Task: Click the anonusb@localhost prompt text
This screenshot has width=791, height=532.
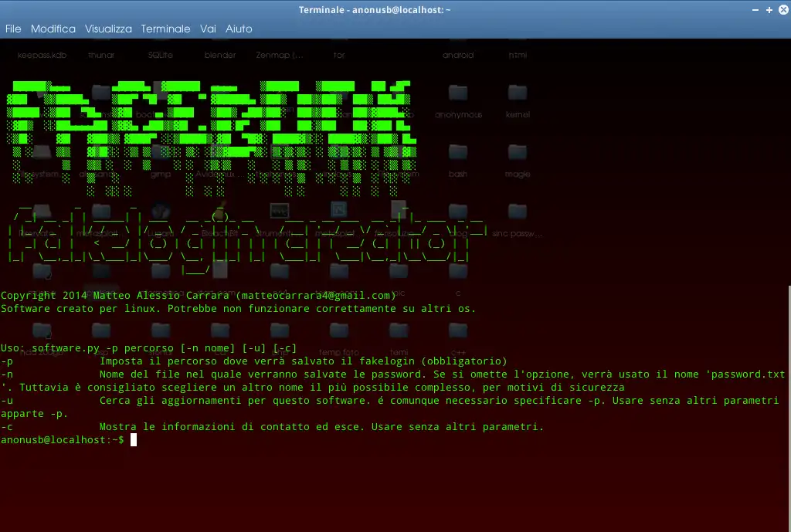Action: [x=62, y=439]
